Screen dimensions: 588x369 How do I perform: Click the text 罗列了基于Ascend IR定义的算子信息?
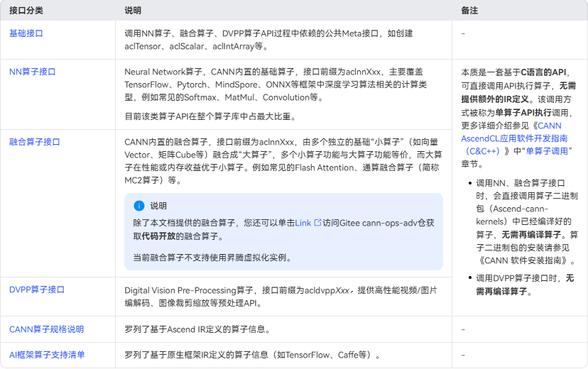(197, 329)
